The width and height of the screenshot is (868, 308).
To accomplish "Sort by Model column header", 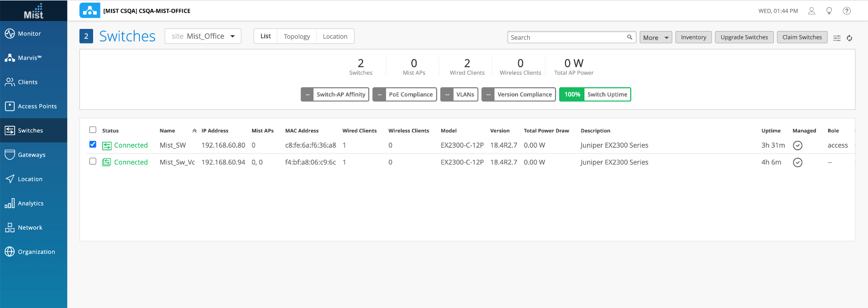I will [x=449, y=131].
